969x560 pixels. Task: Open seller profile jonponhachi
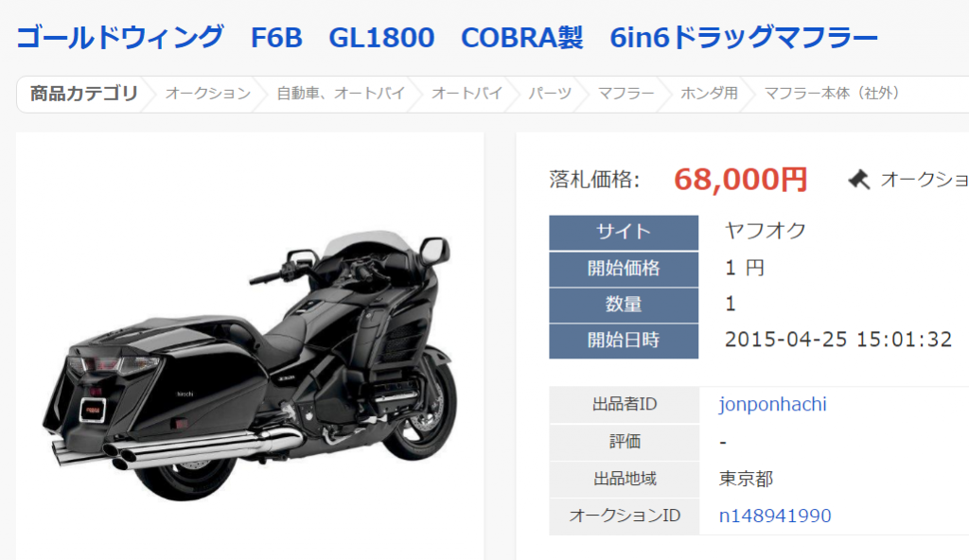pyautogui.click(x=772, y=404)
